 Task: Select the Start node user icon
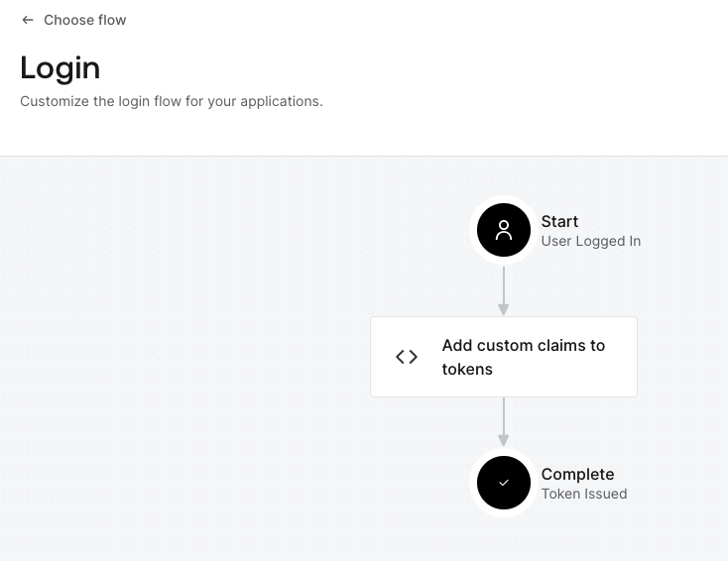click(504, 231)
